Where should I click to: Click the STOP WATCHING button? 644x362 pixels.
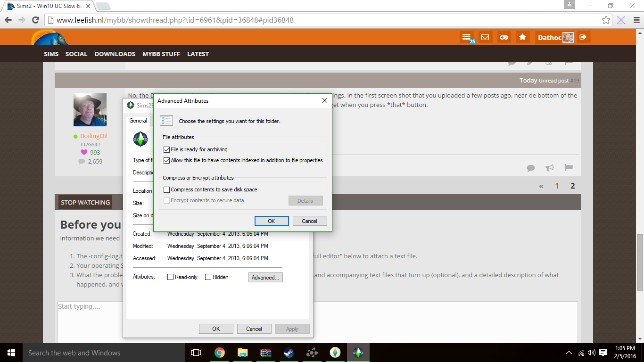click(x=85, y=202)
